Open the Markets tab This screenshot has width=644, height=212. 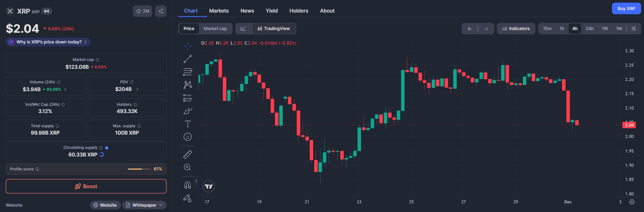219,11
